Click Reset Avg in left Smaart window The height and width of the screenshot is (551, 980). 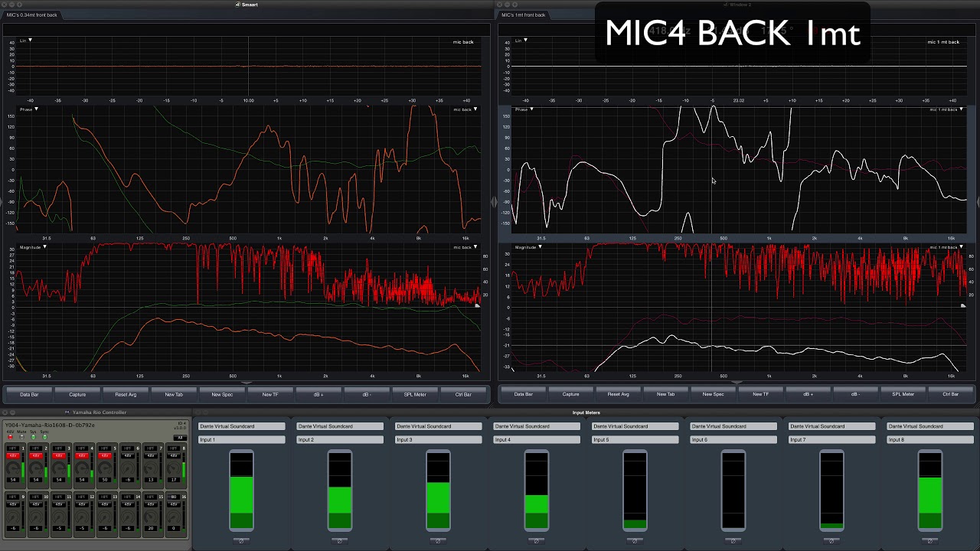(126, 394)
